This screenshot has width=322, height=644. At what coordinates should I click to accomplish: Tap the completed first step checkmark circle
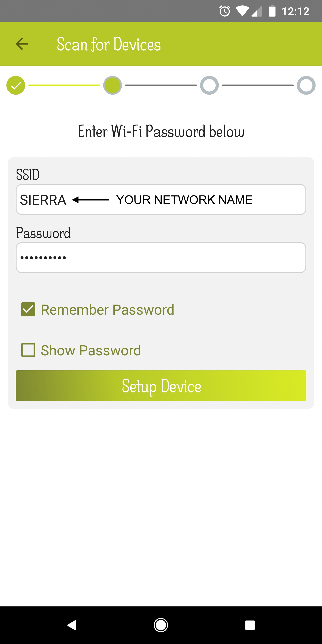click(x=16, y=85)
